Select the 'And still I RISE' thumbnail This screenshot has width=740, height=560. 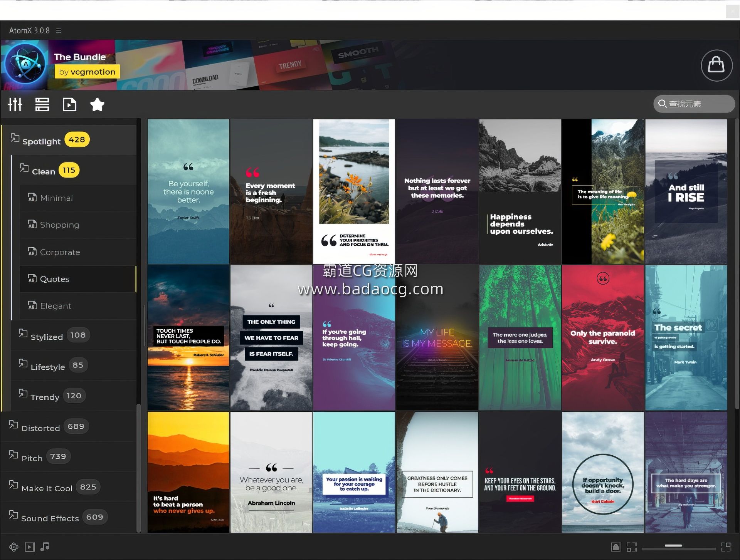point(686,191)
